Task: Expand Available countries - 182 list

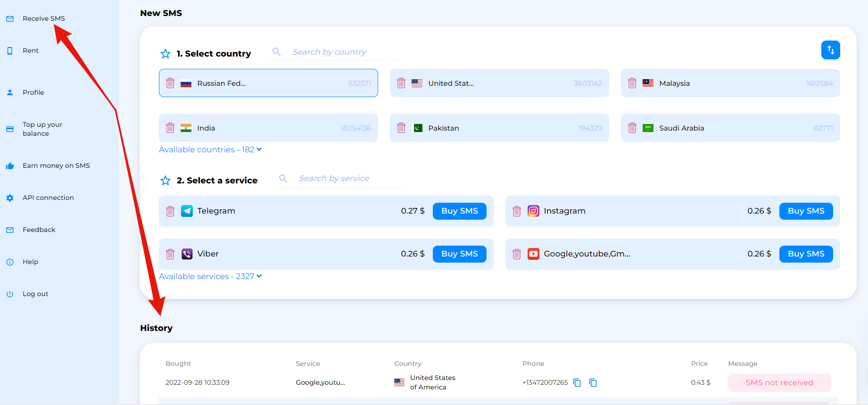Action: pos(210,149)
